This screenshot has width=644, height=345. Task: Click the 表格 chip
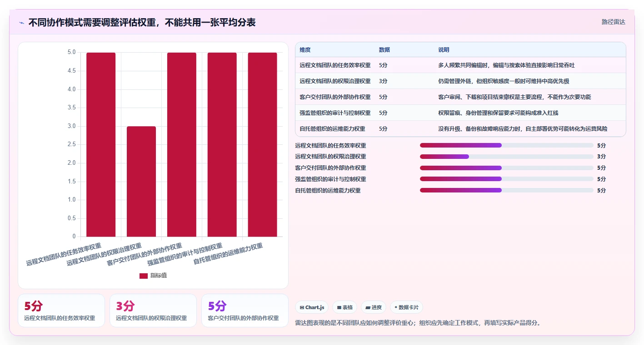point(345,307)
